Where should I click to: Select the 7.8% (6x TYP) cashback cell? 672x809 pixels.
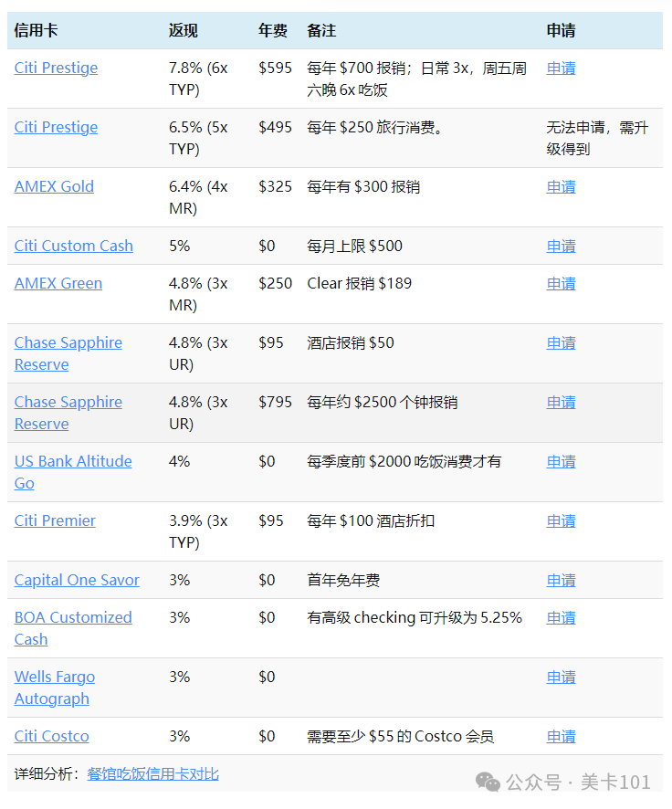(198, 79)
